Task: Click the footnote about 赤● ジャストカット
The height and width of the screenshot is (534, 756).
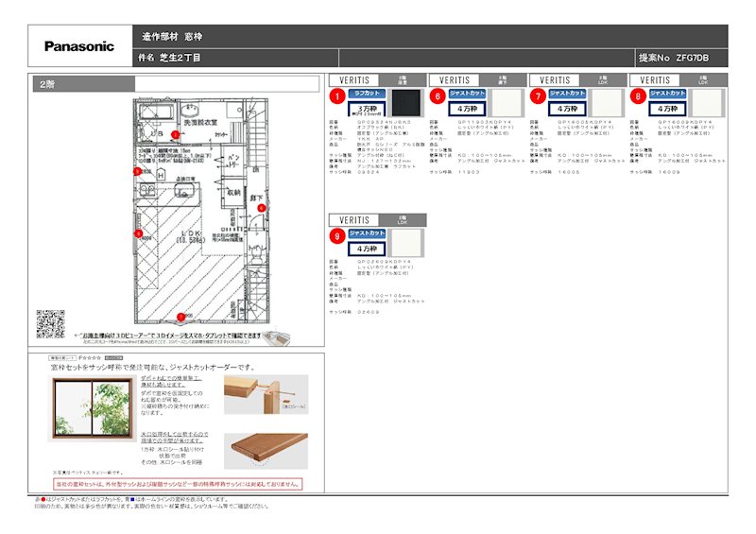Action: pos(131,500)
